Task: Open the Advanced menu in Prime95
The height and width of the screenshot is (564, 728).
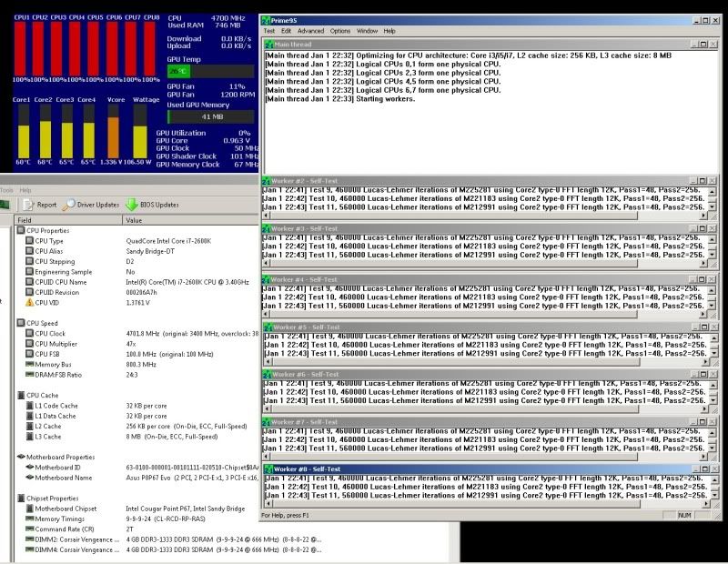Action: point(309,31)
